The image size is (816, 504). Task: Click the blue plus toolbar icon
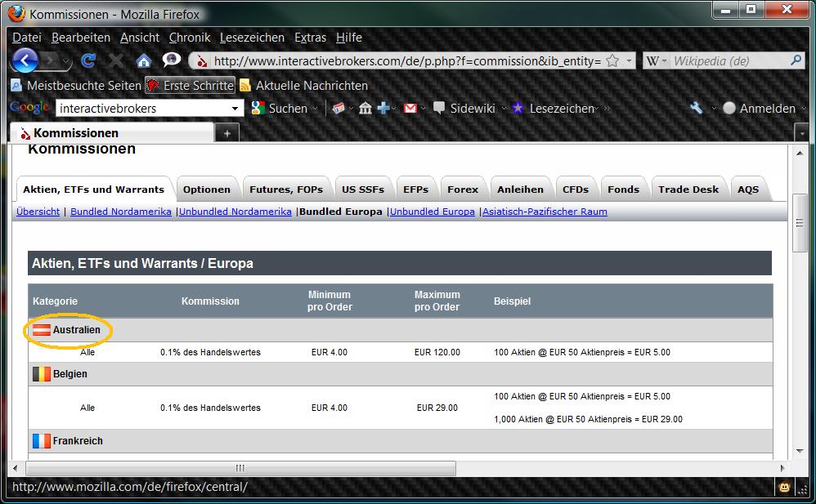pyautogui.click(x=383, y=108)
